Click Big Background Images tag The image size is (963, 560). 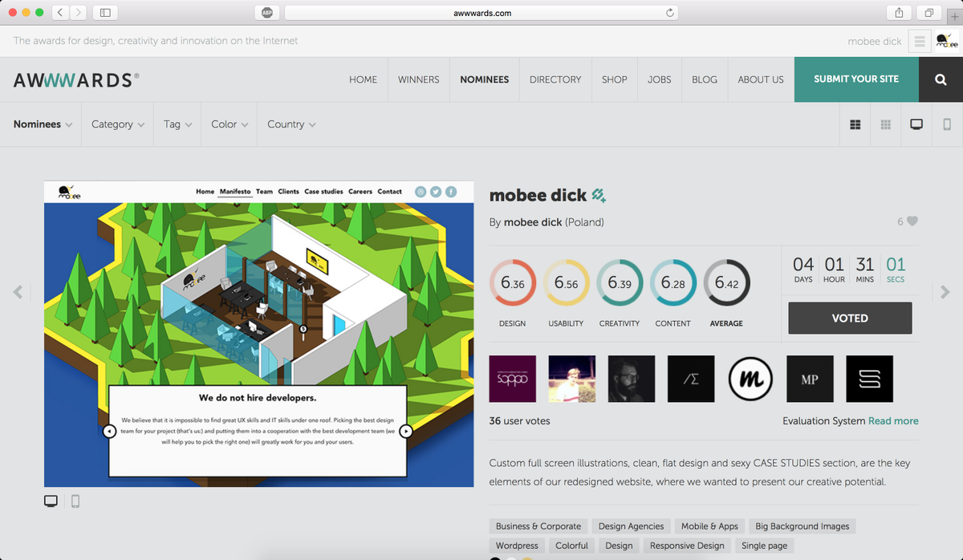tap(802, 526)
